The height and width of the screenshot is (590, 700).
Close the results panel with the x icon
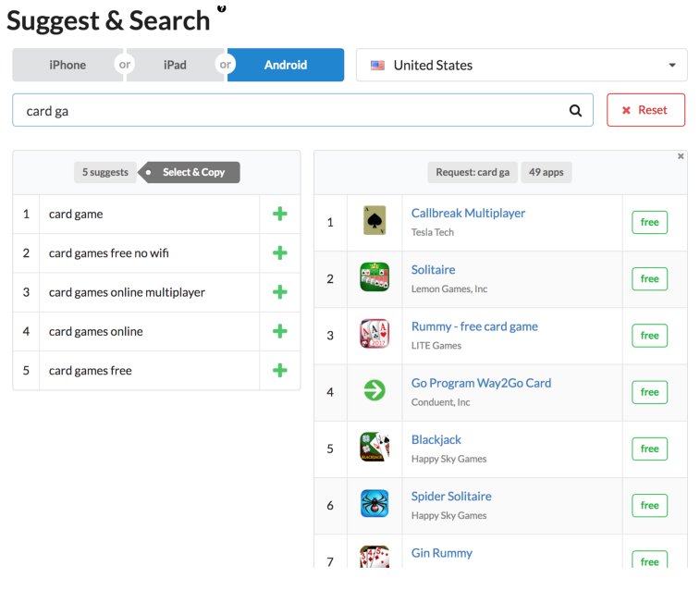(681, 155)
